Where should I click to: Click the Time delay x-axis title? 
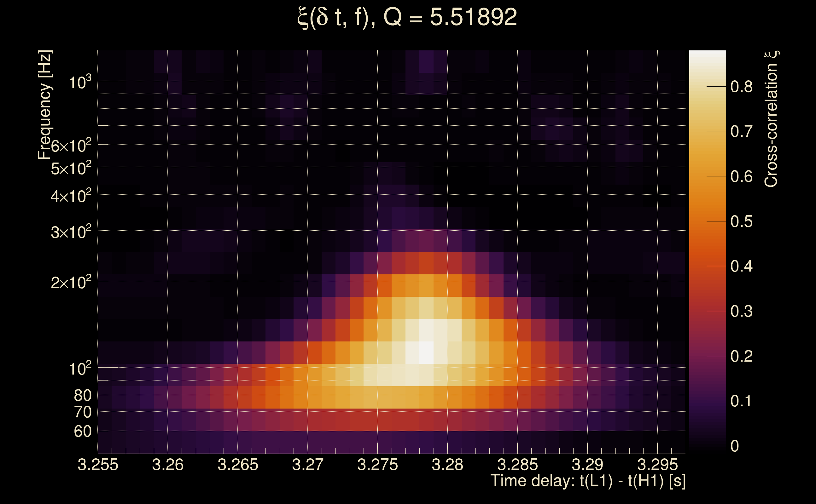click(x=588, y=481)
